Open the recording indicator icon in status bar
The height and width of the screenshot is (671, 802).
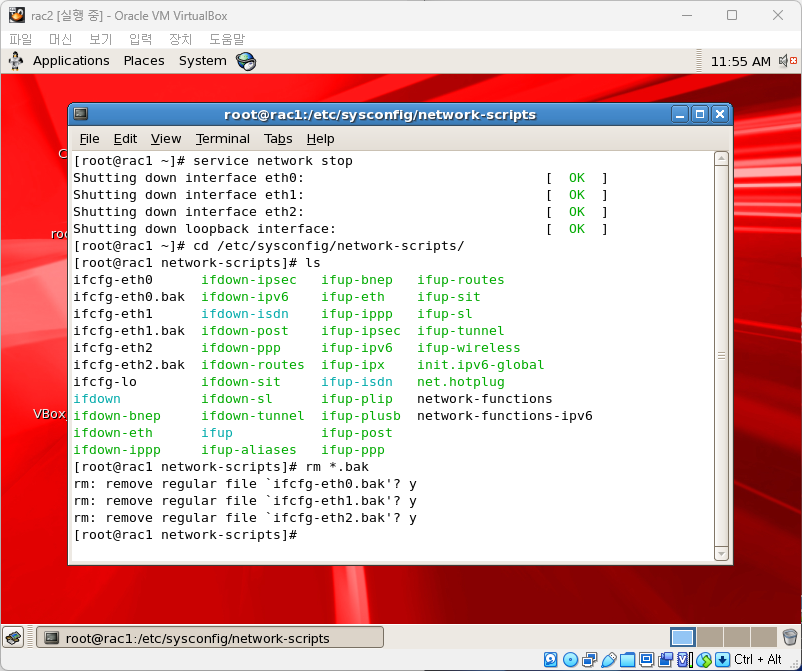click(x=666, y=660)
